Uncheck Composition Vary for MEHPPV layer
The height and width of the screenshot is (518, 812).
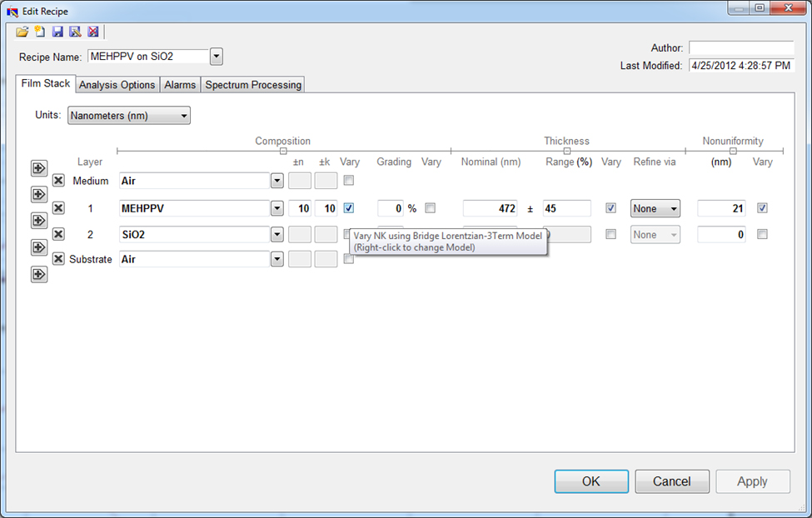tap(349, 208)
